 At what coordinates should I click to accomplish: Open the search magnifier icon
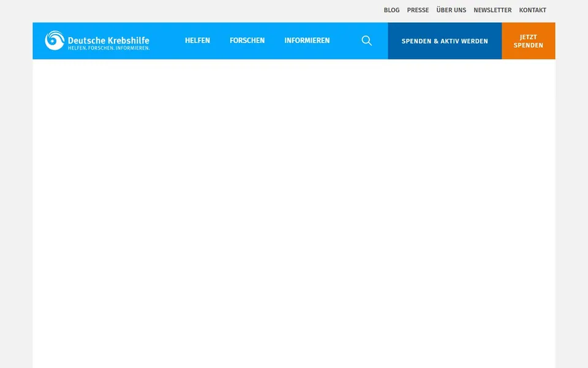click(x=367, y=40)
